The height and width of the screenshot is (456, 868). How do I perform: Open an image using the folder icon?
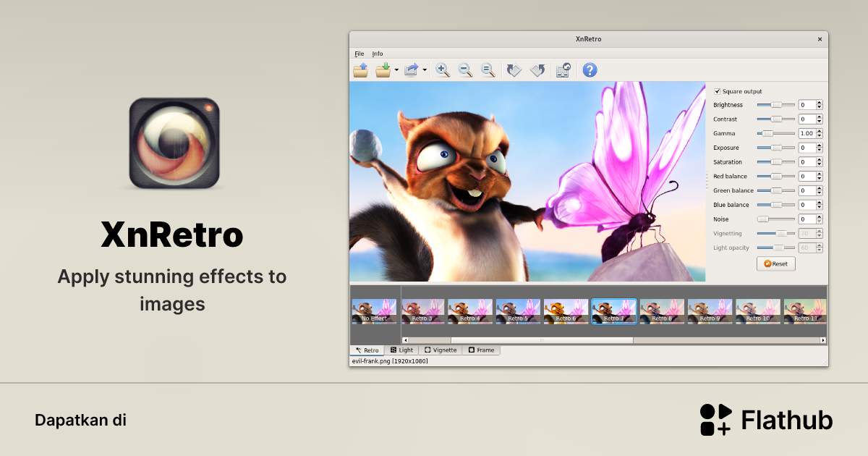point(360,69)
